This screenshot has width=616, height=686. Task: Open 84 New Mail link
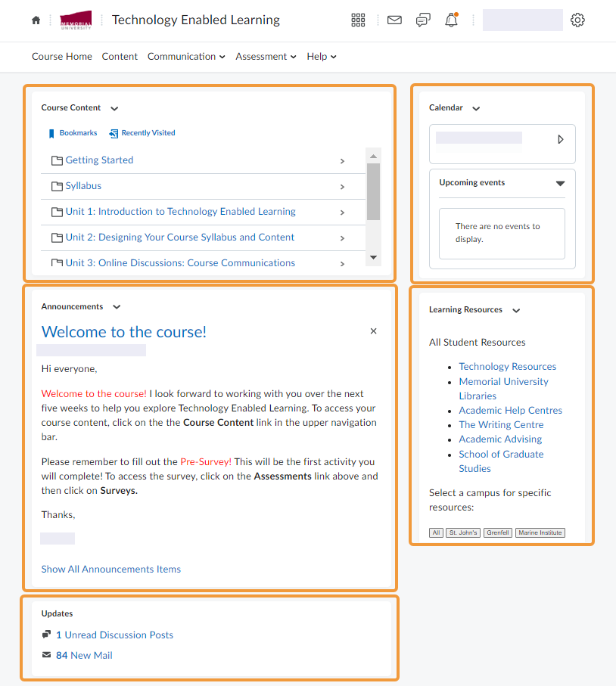point(84,656)
